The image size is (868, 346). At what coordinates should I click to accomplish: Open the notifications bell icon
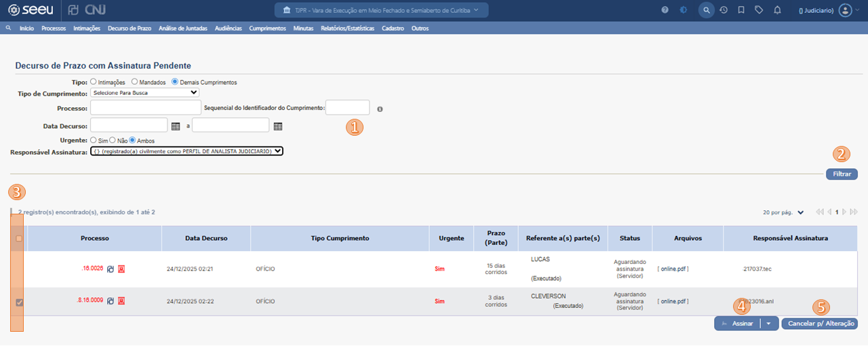777,10
